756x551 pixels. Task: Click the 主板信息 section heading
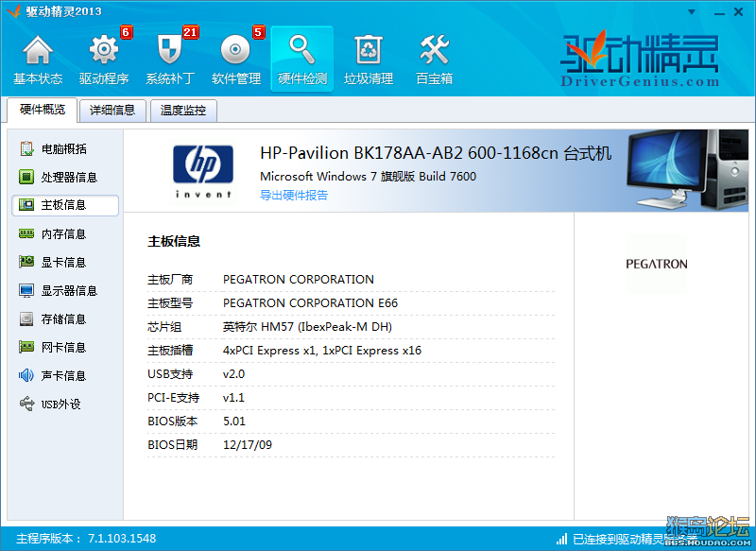click(x=174, y=241)
